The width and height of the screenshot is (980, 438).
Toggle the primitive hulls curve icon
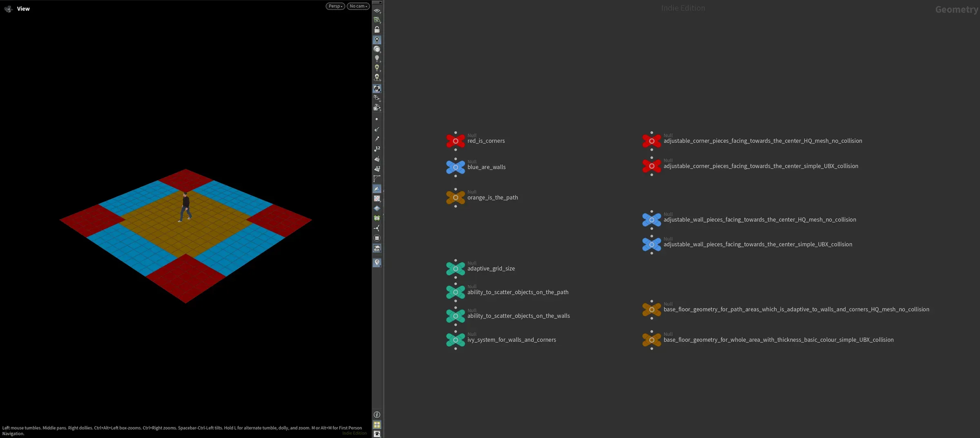(377, 179)
